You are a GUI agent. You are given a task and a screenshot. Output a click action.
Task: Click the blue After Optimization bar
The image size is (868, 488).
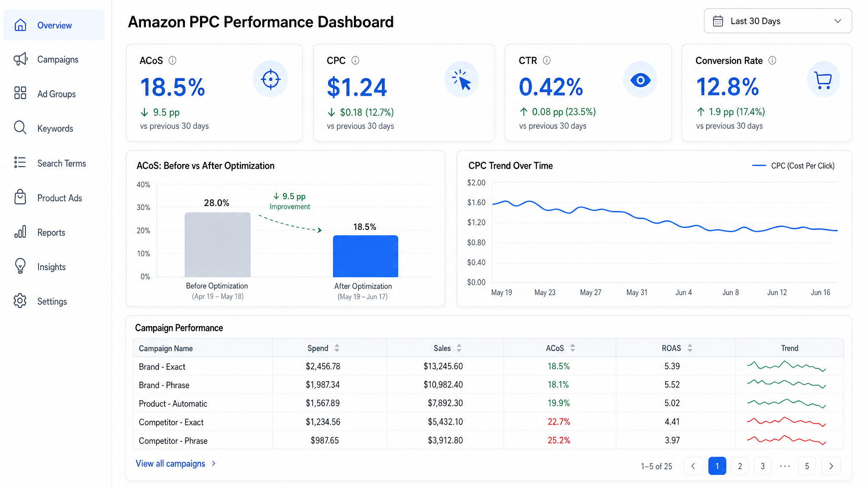(365, 256)
